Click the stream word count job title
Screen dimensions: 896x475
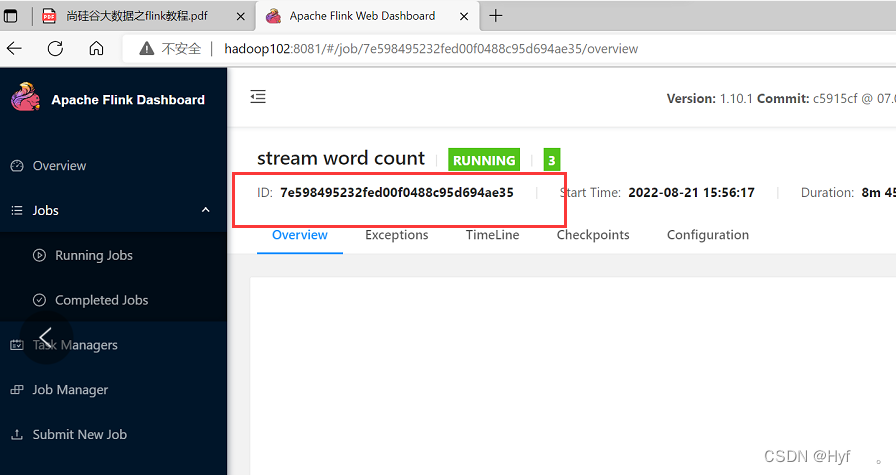341,158
